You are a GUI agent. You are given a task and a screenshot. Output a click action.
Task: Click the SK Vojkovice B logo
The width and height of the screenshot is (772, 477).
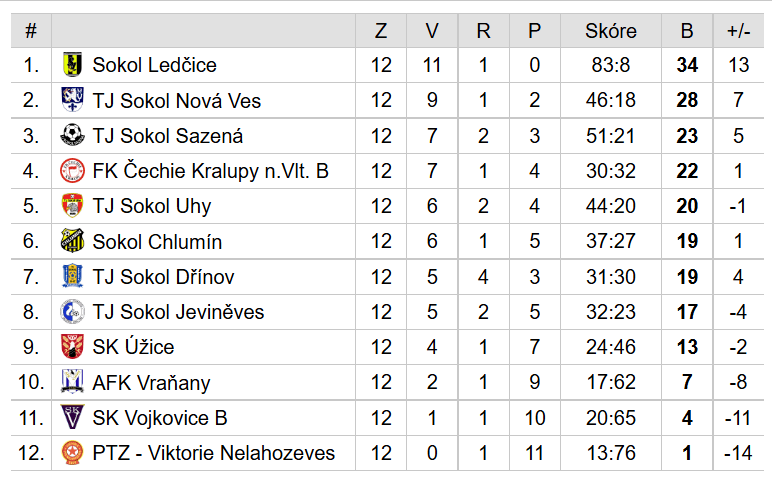pyautogui.click(x=72, y=417)
